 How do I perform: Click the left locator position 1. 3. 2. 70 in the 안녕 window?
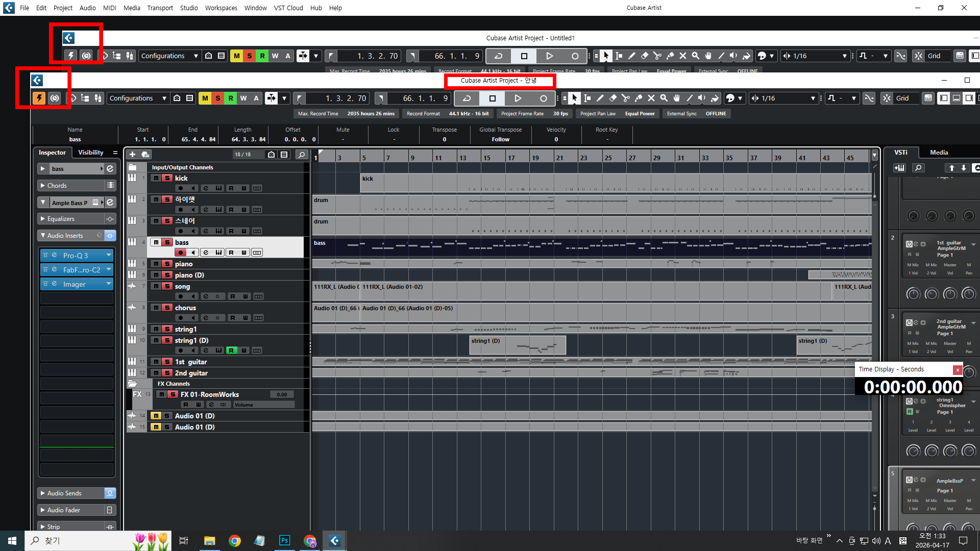pyautogui.click(x=346, y=98)
